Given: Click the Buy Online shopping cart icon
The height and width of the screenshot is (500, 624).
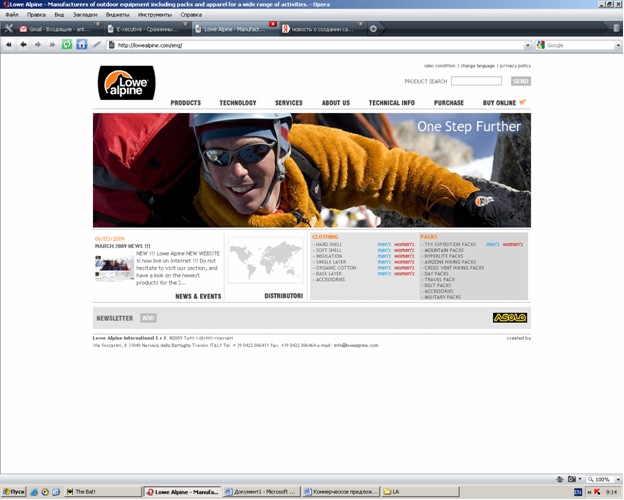Looking at the screenshot, I should pos(523,102).
